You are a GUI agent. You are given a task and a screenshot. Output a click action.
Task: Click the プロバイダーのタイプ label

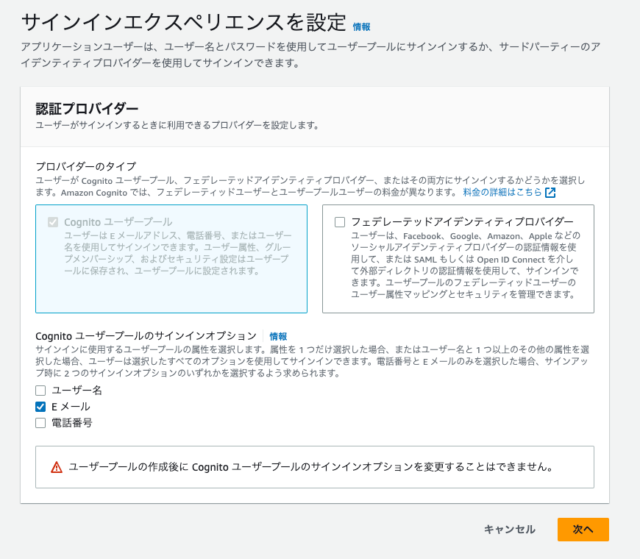(86, 166)
